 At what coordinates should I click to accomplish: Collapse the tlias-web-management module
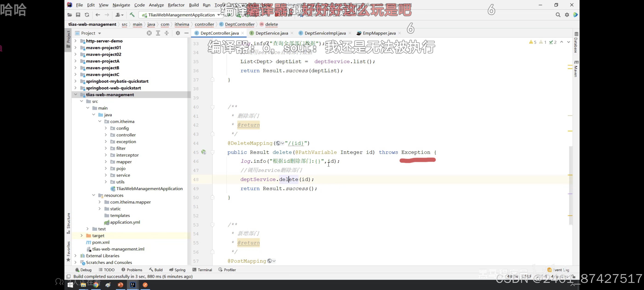[75, 95]
